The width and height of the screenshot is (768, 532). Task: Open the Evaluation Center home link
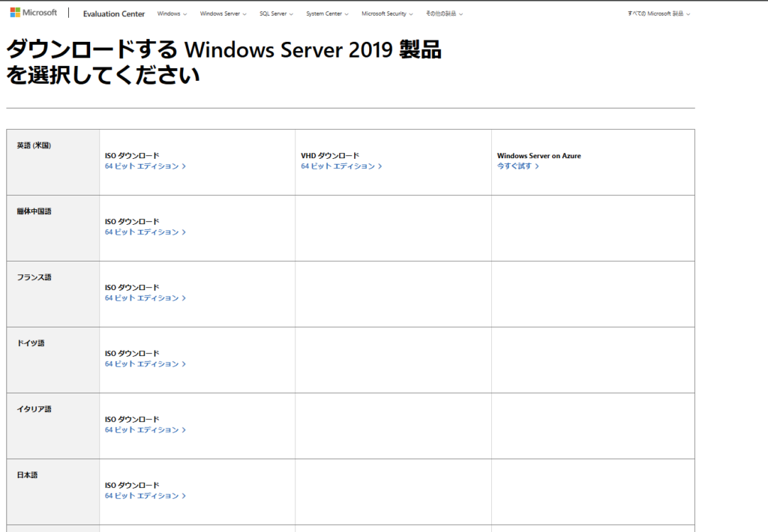coord(114,13)
